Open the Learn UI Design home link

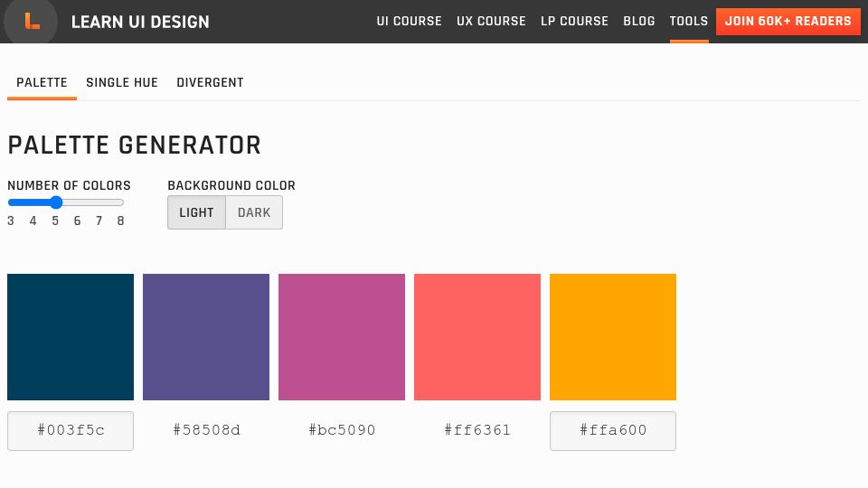point(140,22)
